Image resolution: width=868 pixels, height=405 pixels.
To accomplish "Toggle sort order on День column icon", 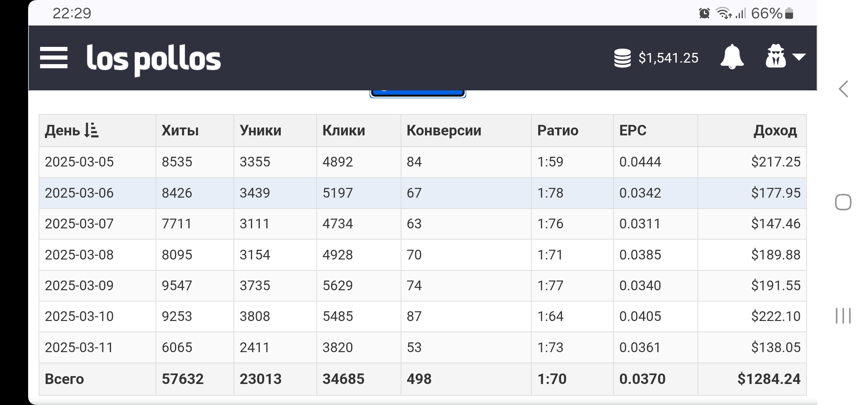I will (x=91, y=130).
